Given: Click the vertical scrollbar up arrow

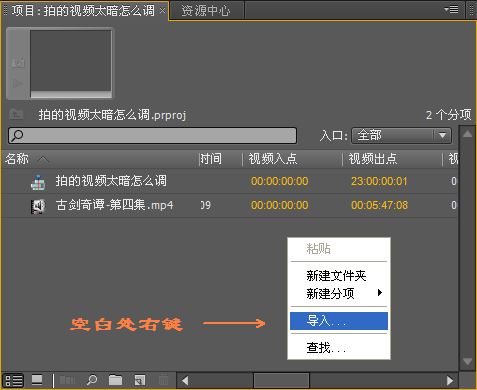Looking at the screenshot, I should click(467, 134).
